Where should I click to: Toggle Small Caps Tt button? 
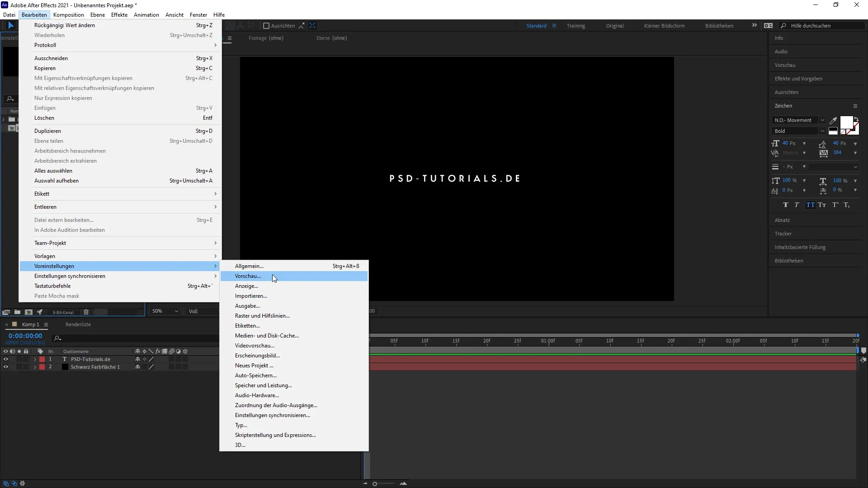coord(822,205)
